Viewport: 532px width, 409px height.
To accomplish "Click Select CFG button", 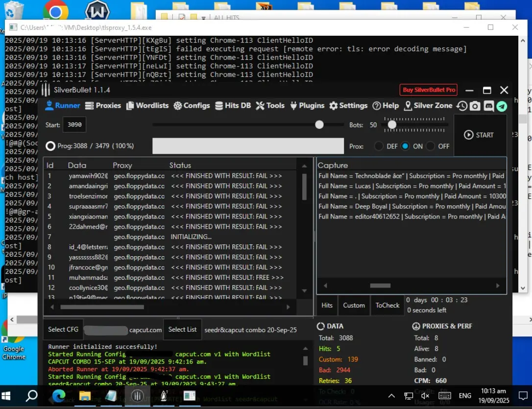I will coord(63,329).
